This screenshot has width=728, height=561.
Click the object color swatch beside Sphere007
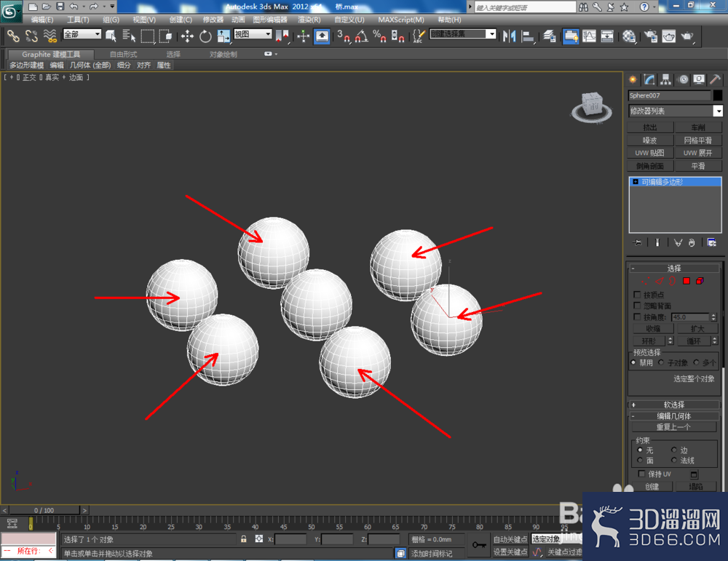(x=718, y=95)
